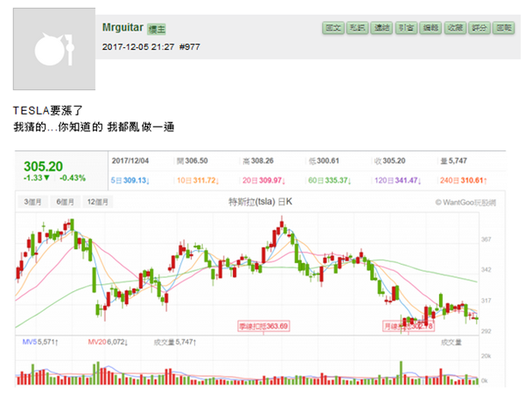Image resolution: width=532 pixels, height=396 pixels.
Task: Open the Mrguitar username profile link
Action: (x=122, y=27)
